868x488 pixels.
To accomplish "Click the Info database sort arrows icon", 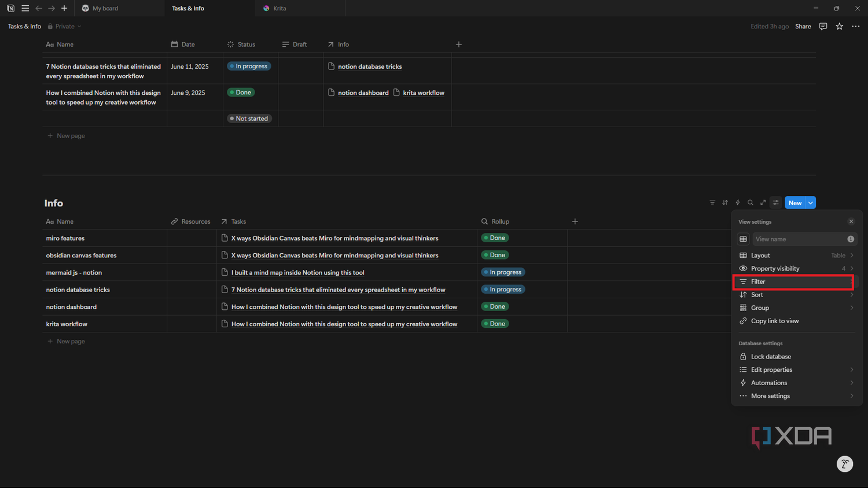I will [x=725, y=202].
